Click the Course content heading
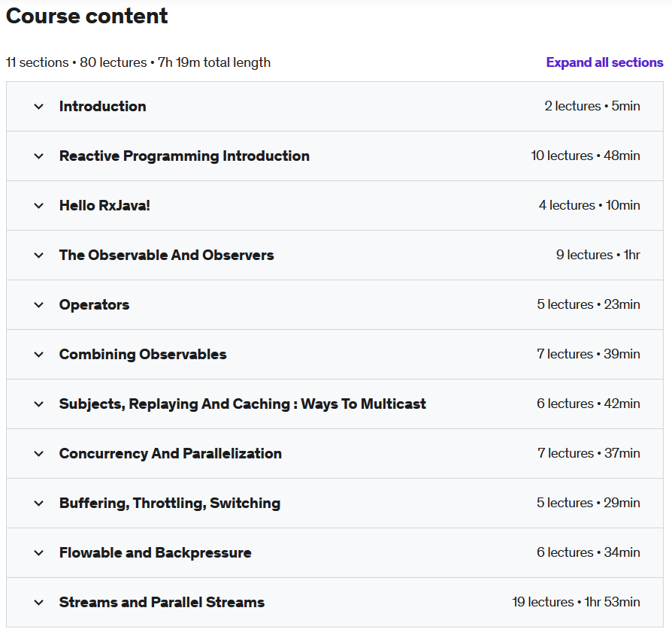 [x=86, y=17]
